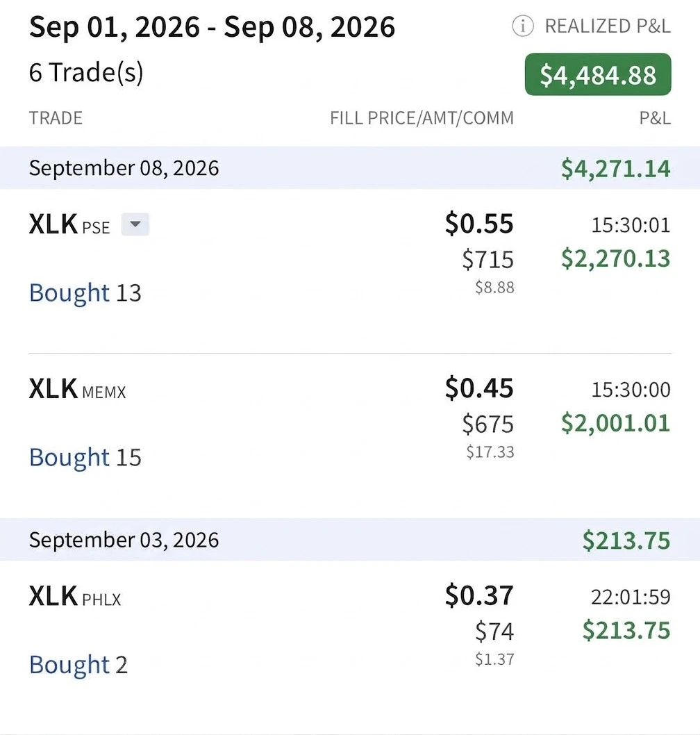This screenshot has height=735, width=700.
Task: Click the Bought 2 trade label
Action: pos(78,665)
